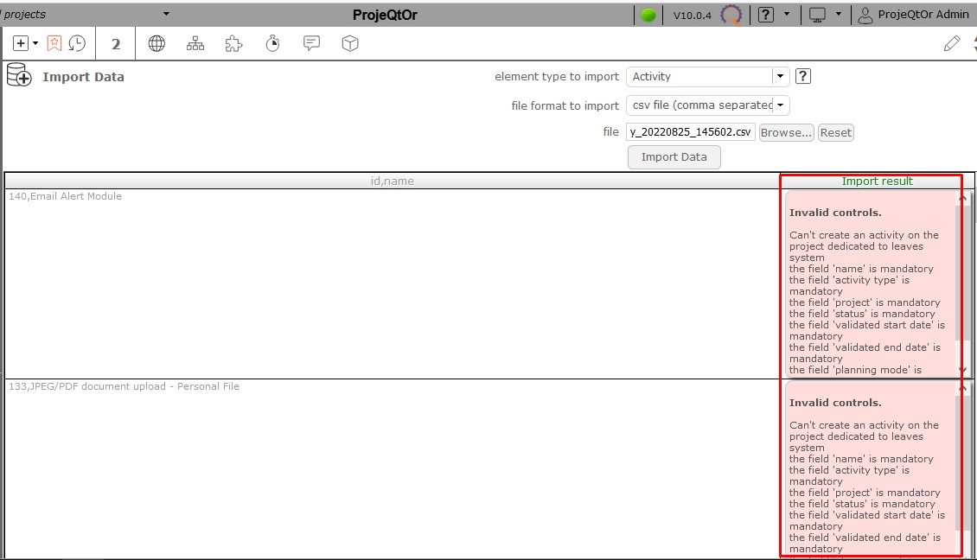Click help icon beside element type field
977x560 pixels.
pos(803,76)
